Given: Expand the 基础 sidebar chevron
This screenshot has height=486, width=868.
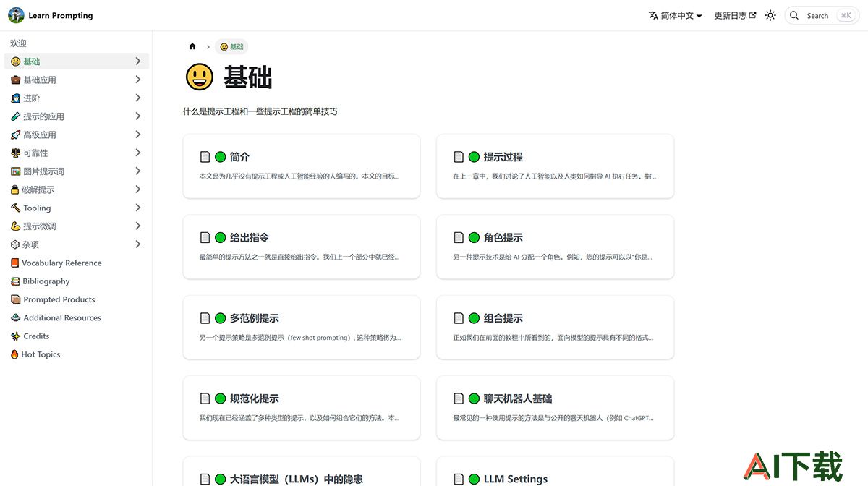Looking at the screenshot, I should pos(137,61).
